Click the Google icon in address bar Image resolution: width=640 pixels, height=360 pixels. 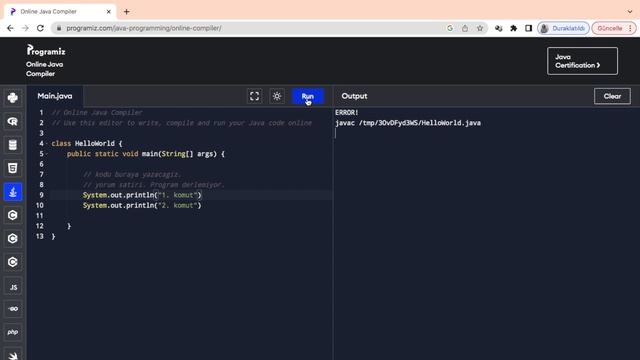pyautogui.click(x=450, y=28)
